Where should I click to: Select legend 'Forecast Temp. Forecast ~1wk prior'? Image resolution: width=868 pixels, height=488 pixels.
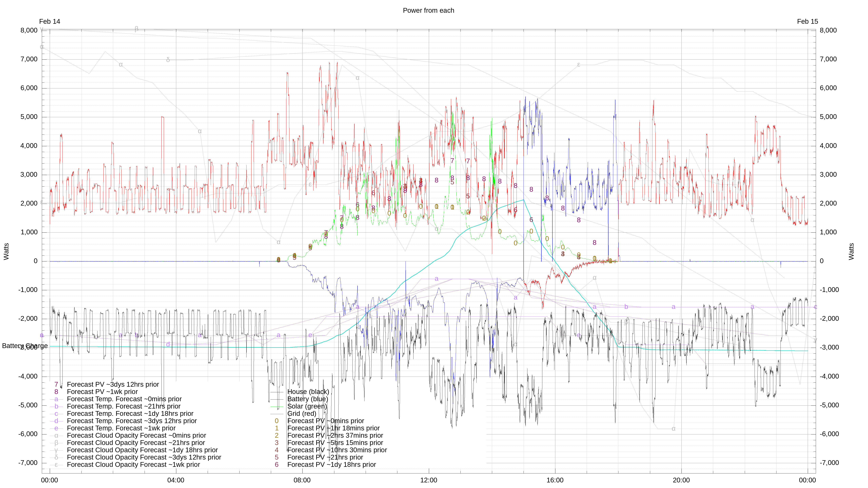tap(121, 428)
